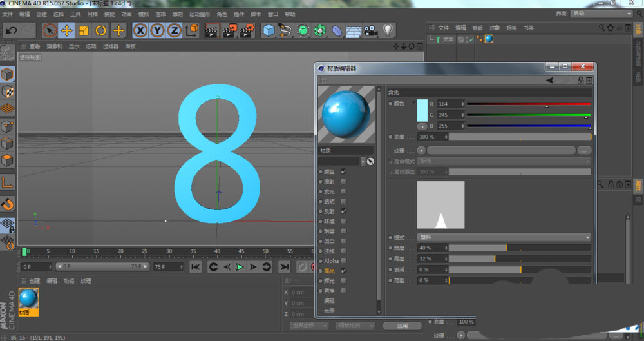Image resolution: width=644 pixels, height=341 pixels.
Task: Open the 文件 menu in the main menu bar
Action: [x=7, y=14]
